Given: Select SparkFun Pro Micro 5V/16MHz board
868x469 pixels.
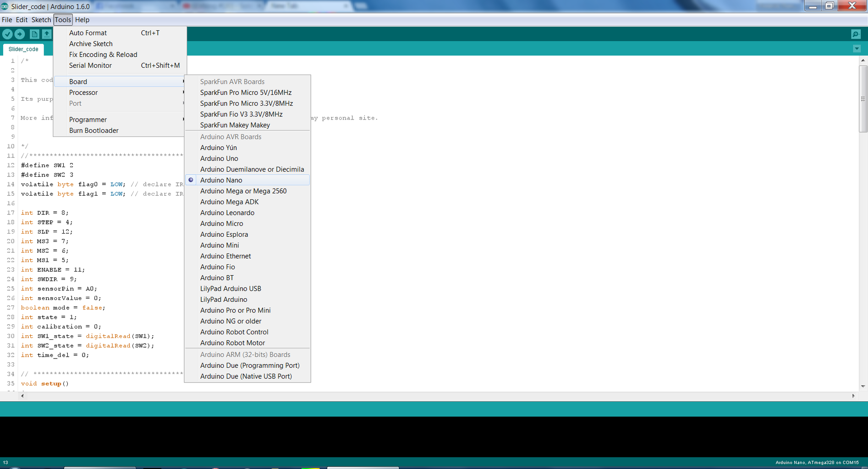Looking at the screenshot, I should point(247,93).
